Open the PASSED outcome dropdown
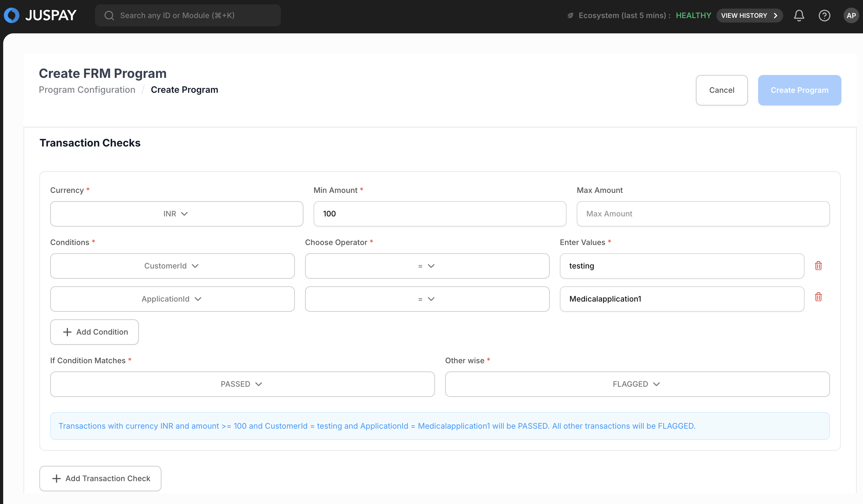 [x=242, y=384]
